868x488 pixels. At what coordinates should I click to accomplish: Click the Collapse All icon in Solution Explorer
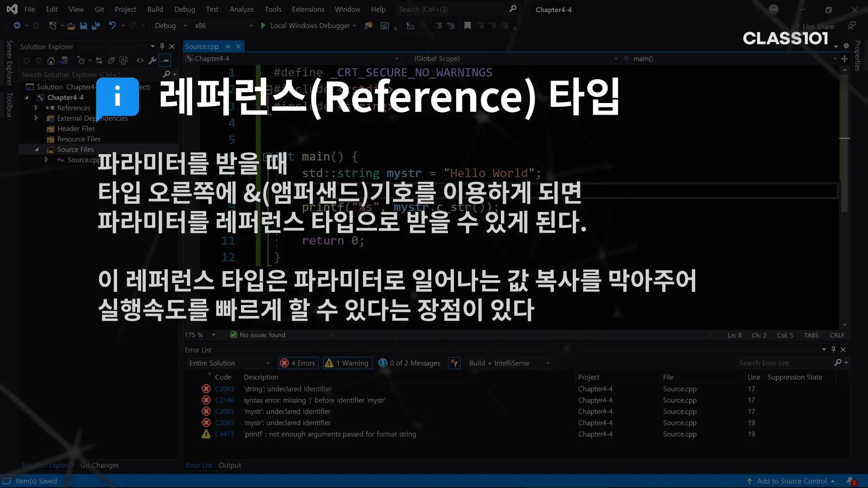point(111,61)
